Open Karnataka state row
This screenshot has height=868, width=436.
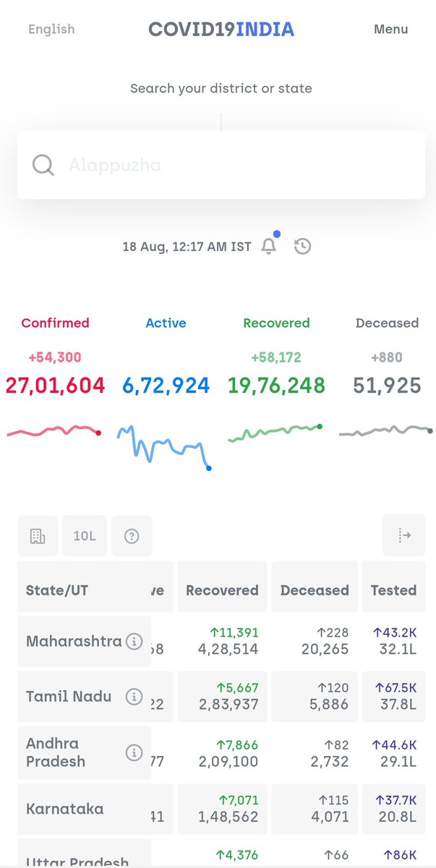coord(221,809)
